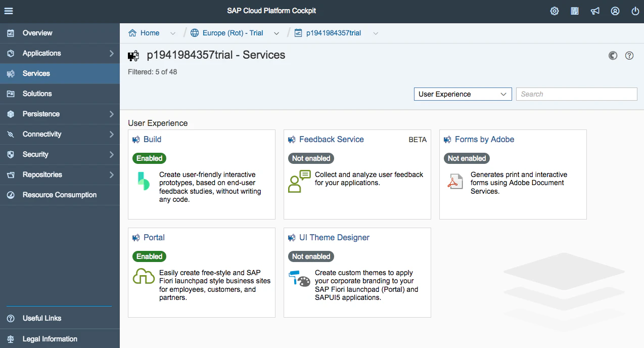Open the Feedback Service details

tap(331, 139)
